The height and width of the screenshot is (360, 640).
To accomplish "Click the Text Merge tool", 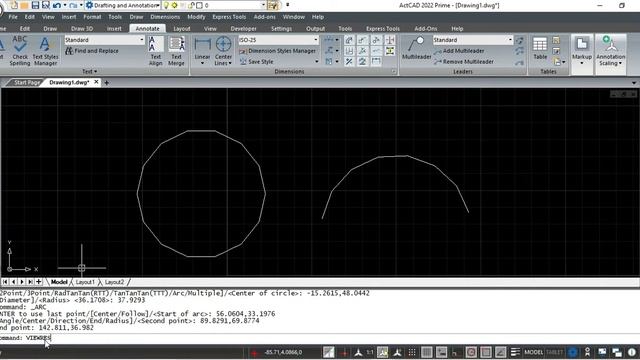I will click(x=176, y=51).
